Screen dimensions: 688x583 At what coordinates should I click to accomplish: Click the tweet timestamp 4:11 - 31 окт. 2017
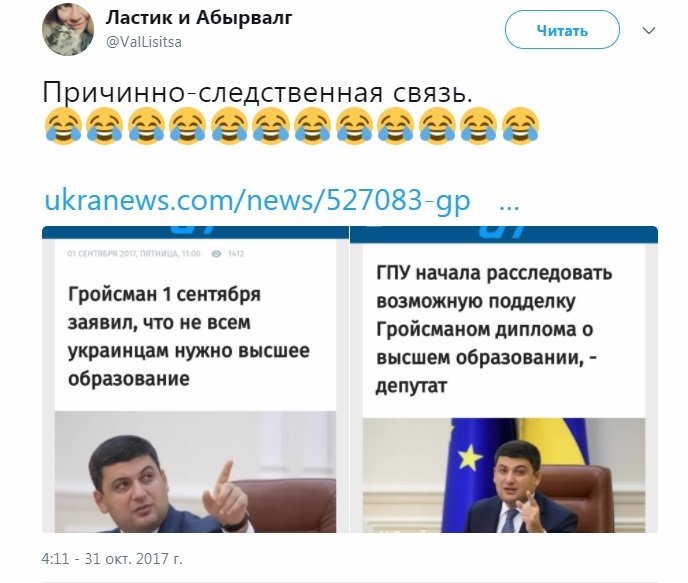coord(112,559)
